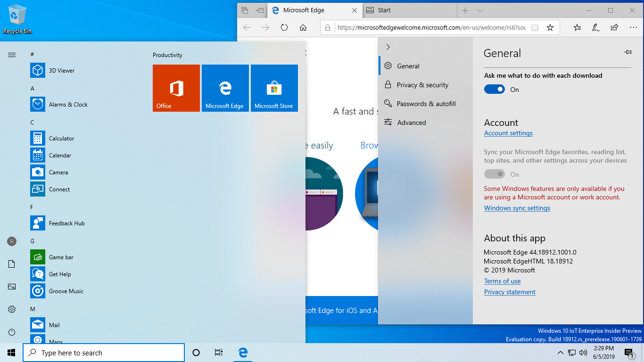Screen dimensions: 644x362
Task: Toggle Ask me what to do with downloads
Action: pyautogui.click(x=495, y=90)
